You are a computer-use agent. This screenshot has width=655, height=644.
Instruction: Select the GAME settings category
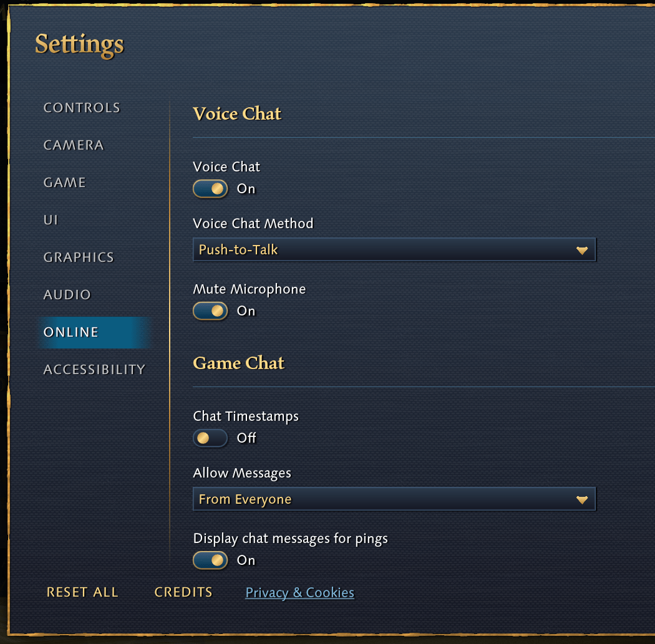(x=64, y=182)
